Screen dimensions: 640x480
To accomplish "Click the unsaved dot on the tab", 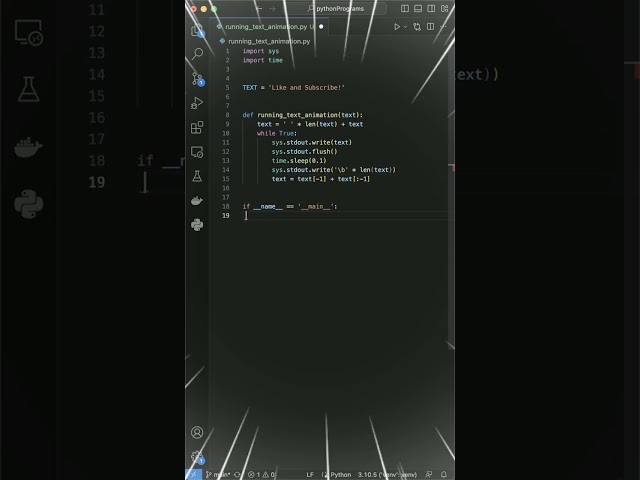I will [321, 27].
